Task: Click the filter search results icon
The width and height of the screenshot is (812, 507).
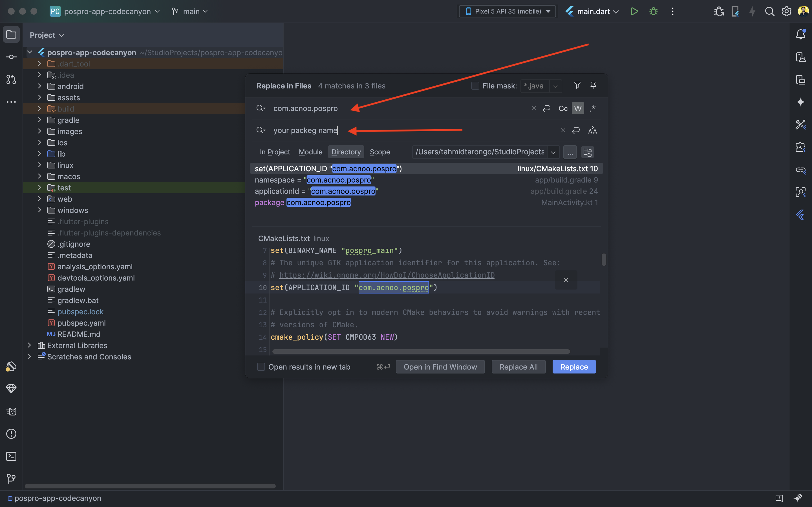Action: tap(577, 86)
